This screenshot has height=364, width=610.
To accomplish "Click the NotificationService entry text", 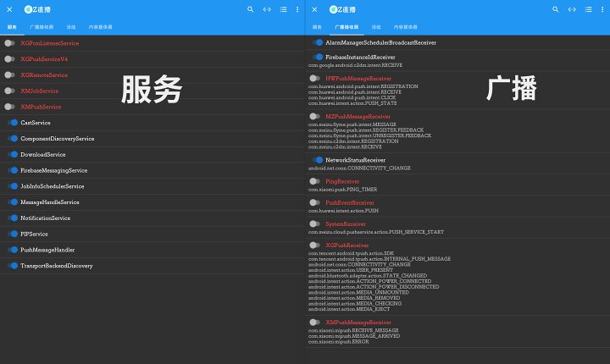I will point(46,218).
